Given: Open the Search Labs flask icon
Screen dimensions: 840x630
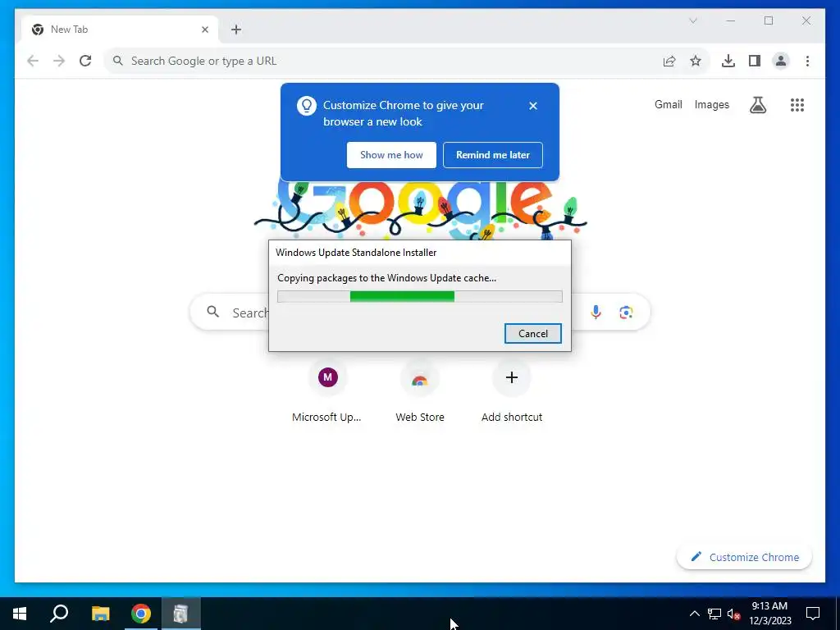Looking at the screenshot, I should point(757,105).
